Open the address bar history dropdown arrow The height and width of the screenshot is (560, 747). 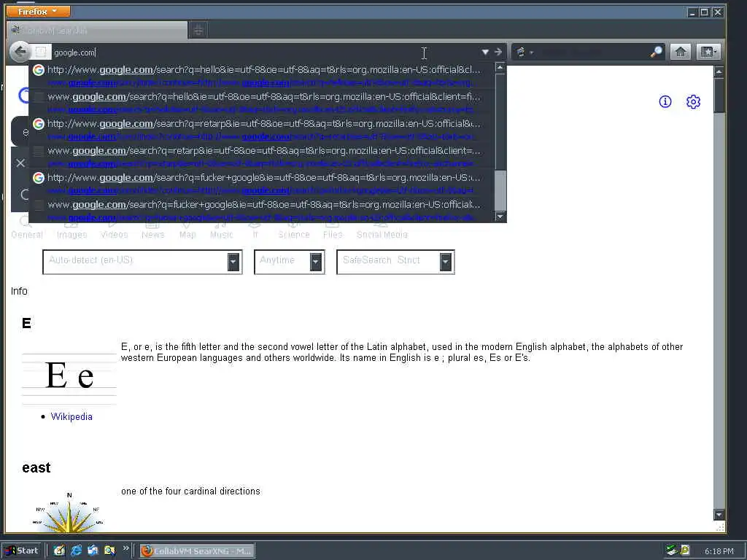485,52
